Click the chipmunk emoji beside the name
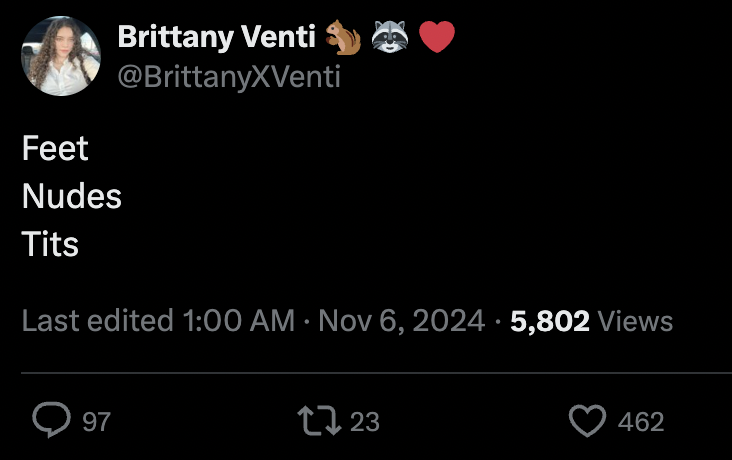This screenshot has height=460, width=732. point(343,37)
